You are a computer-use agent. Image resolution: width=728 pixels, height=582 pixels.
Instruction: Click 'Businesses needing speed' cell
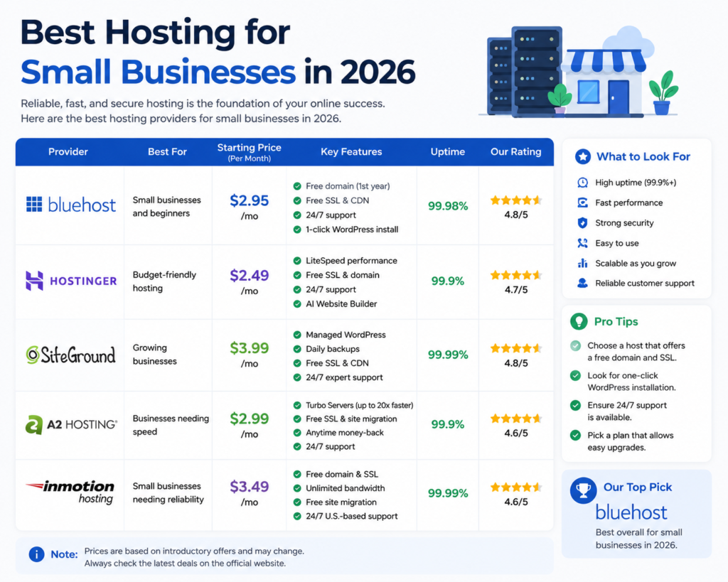171,425
